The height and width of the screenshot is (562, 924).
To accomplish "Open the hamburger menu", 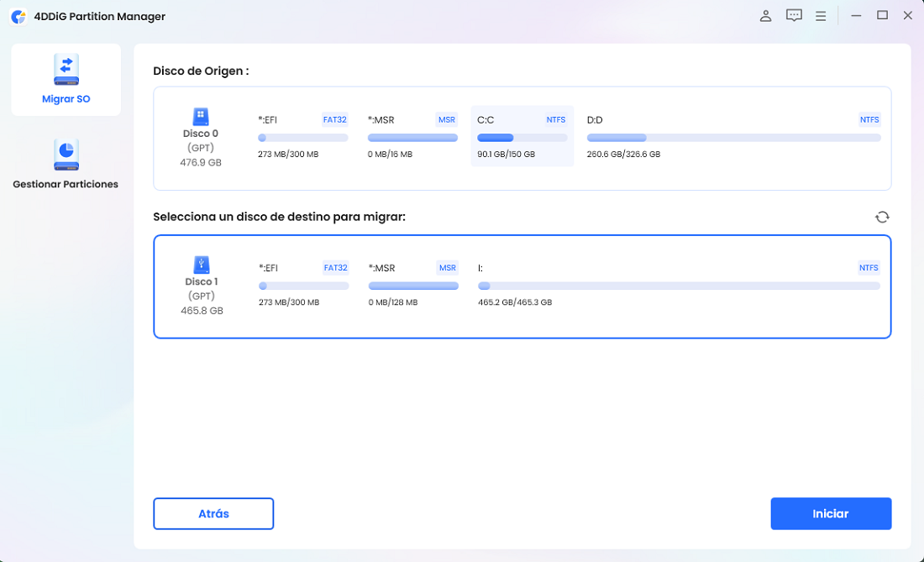I will pyautogui.click(x=821, y=16).
